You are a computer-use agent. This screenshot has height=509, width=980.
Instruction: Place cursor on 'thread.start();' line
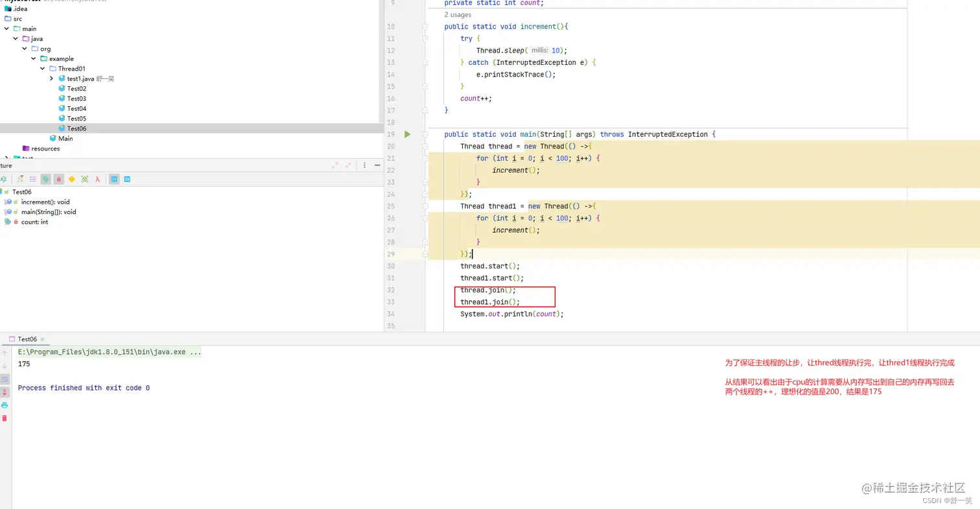coord(490,266)
